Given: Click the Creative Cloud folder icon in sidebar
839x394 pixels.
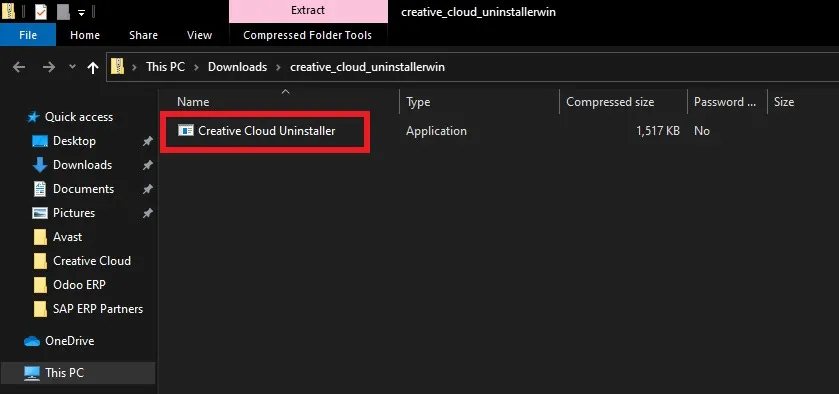Looking at the screenshot, I should coord(40,261).
